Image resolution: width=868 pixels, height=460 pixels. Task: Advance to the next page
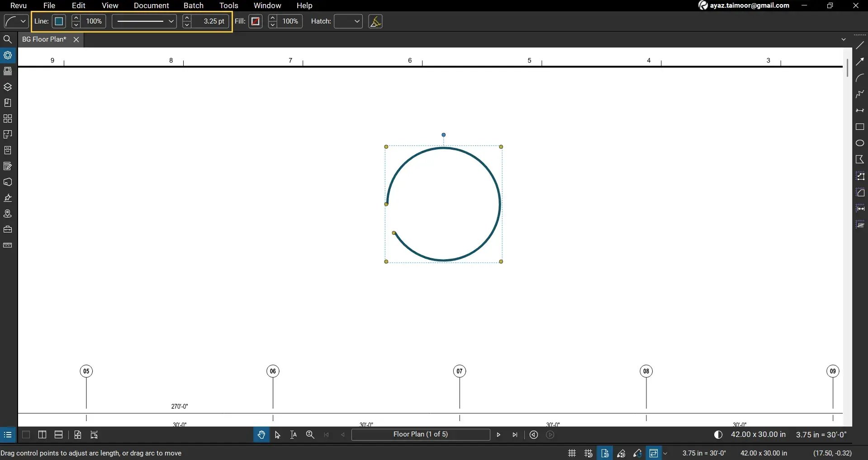pyautogui.click(x=498, y=435)
